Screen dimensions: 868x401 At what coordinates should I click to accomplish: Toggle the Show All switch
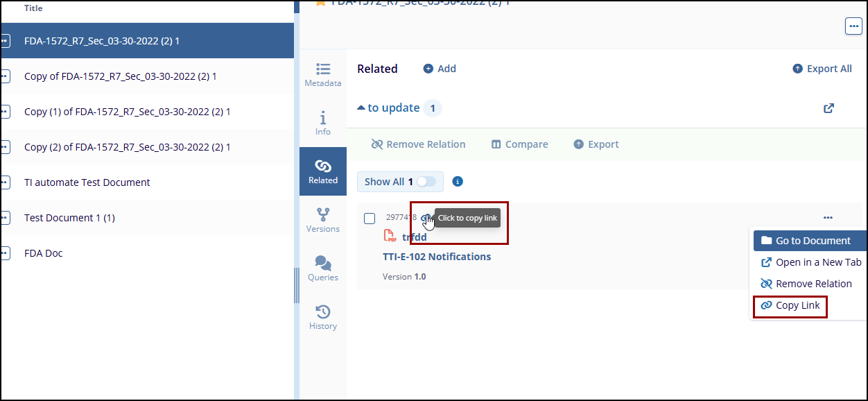(426, 182)
